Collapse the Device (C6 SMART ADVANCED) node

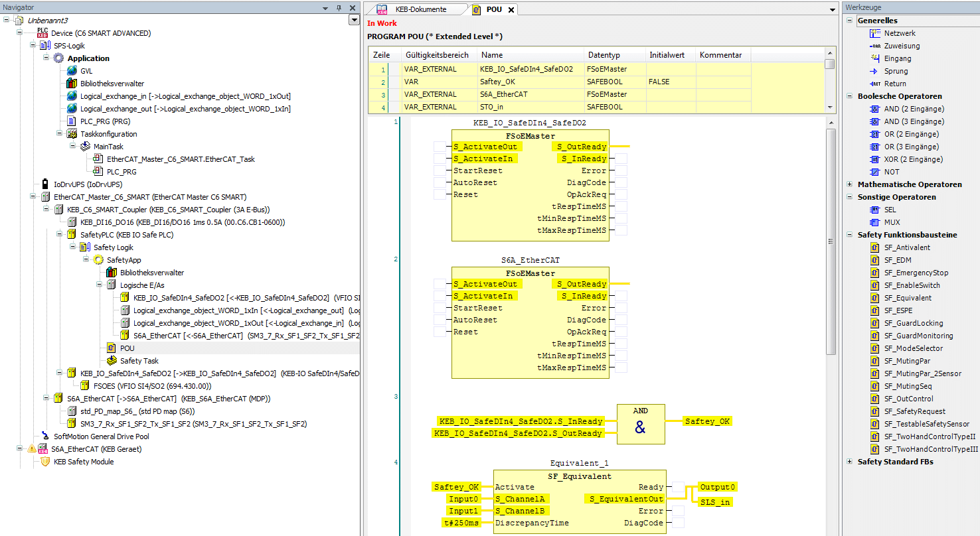pyautogui.click(x=20, y=33)
